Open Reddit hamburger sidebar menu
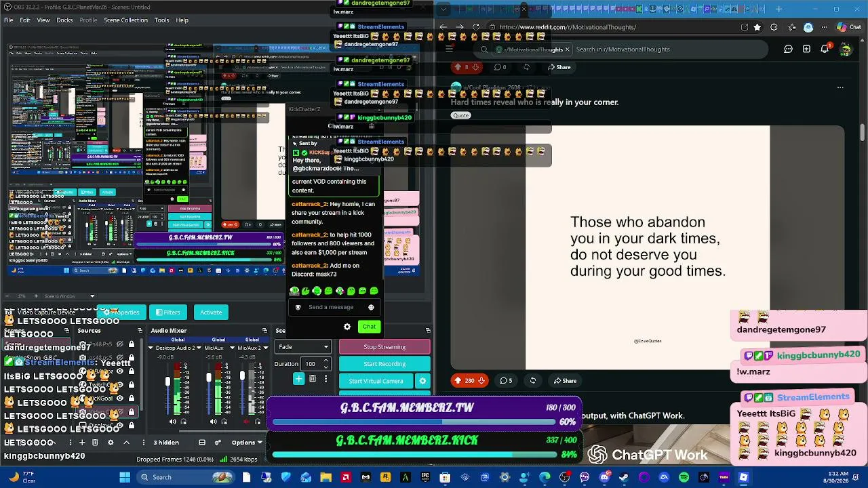 coord(449,49)
